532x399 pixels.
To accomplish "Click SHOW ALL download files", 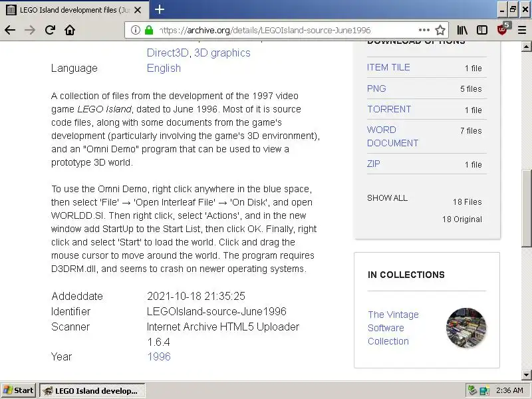I will [387, 198].
